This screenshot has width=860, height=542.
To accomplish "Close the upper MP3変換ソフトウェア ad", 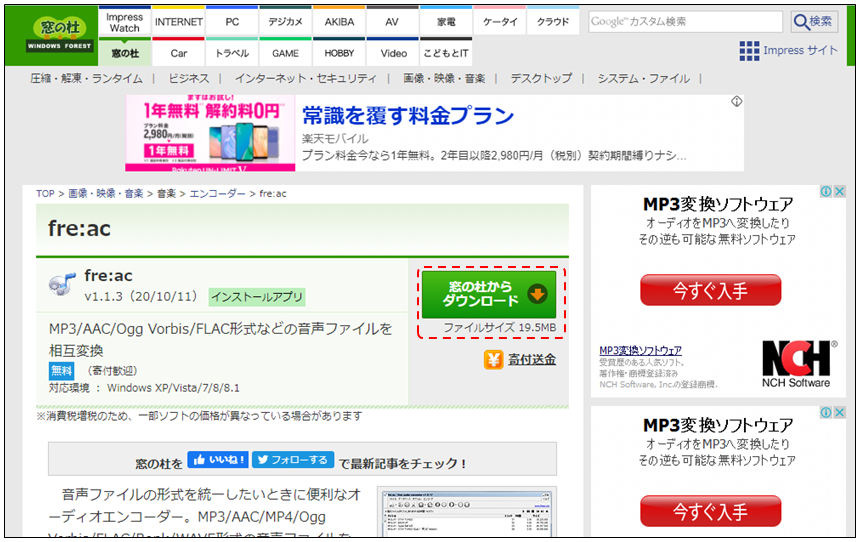I will point(839,191).
